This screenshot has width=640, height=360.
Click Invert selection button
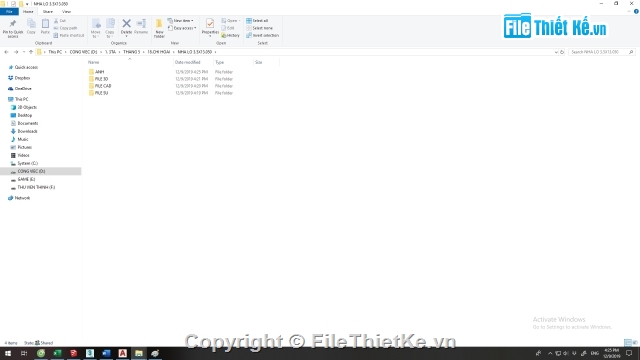[x=262, y=36]
